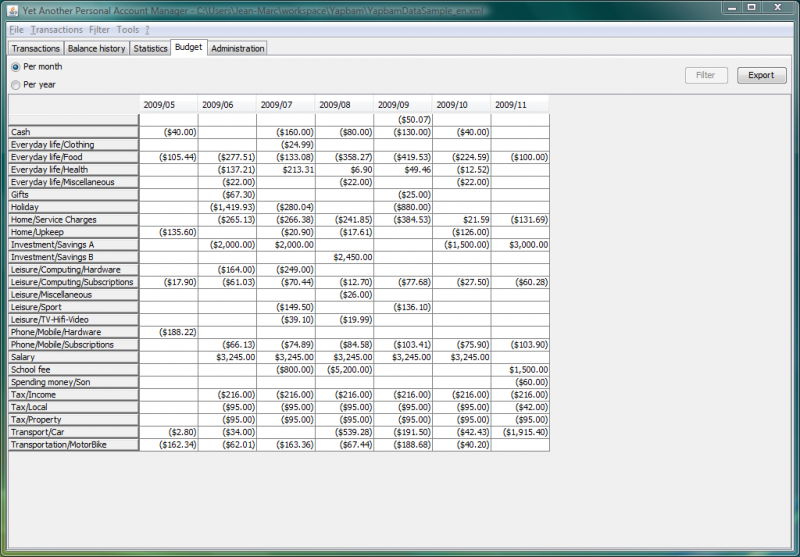This screenshot has width=800, height=557.
Task: Select the Per year radio button
Action: tap(15, 85)
